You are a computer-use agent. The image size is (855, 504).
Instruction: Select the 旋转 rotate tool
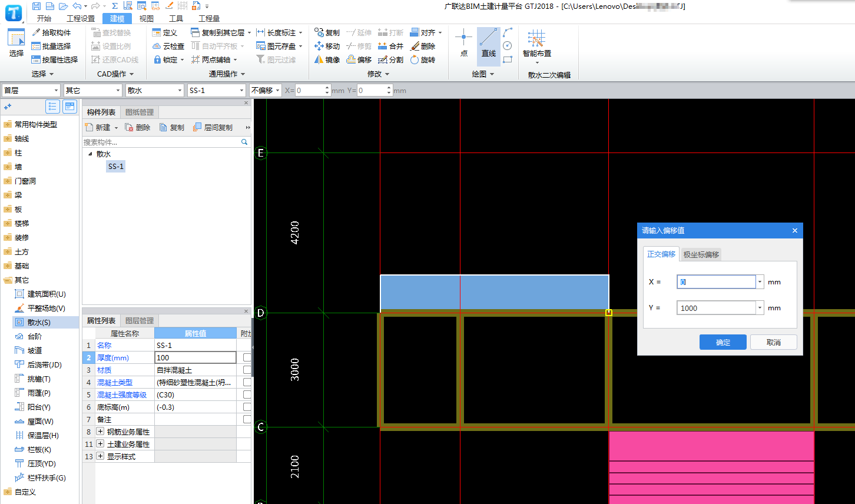(423, 59)
